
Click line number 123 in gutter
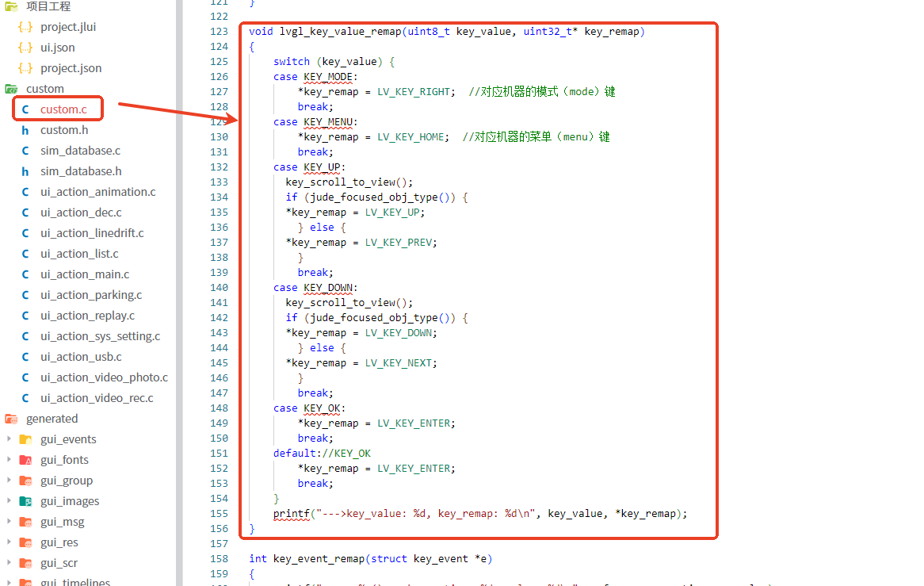pos(219,31)
